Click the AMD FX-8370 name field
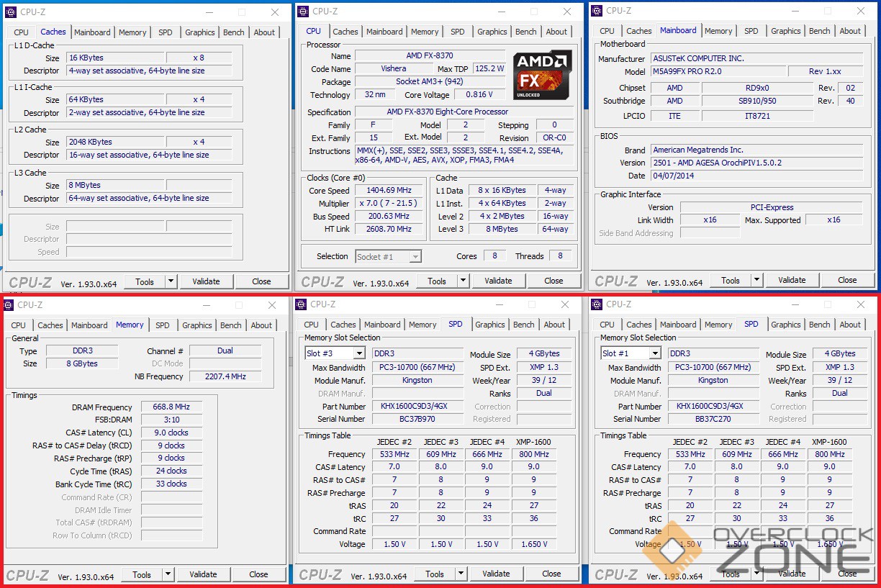The height and width of the screenshot is (588, 881). (x=430, y=56)
